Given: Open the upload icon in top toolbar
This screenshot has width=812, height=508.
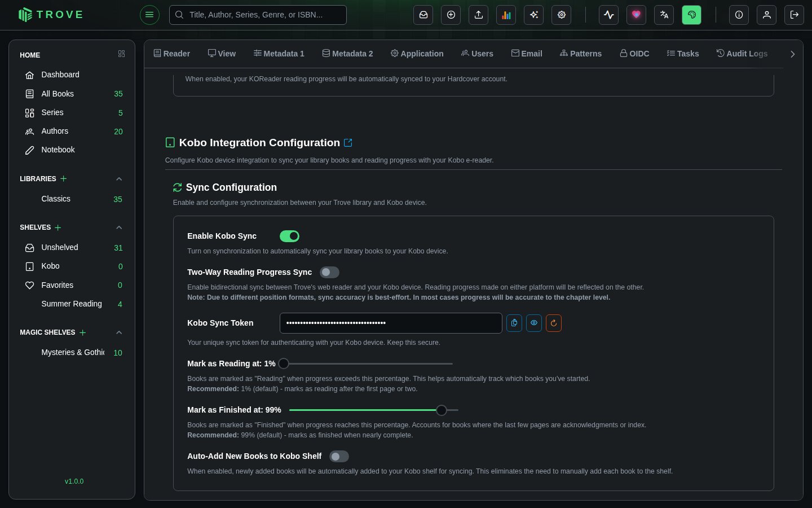Looking at the screenshot, I should tap(479, 15).
